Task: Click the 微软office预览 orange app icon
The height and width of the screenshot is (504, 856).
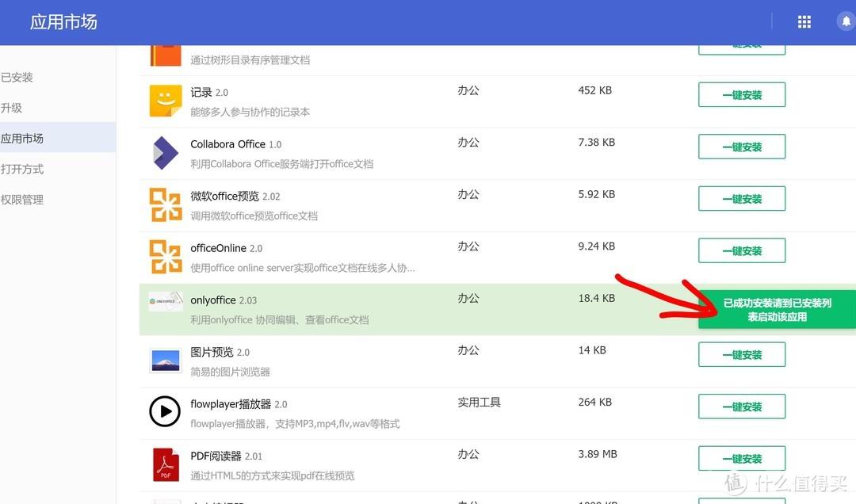Action: (x=166, y=204)
